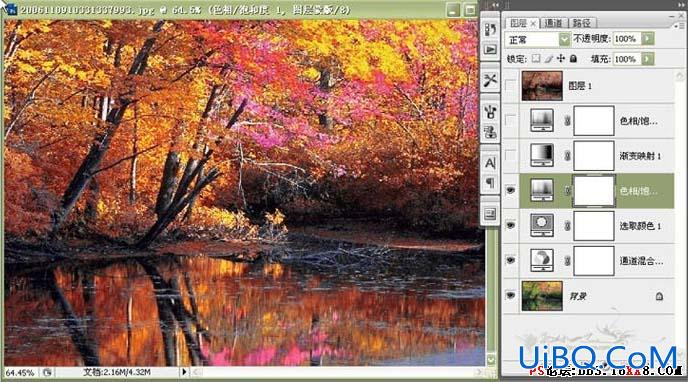The height and width of the screenshot is (382, 688).
Task: Open the 填充 slider arrow
Action: (648, 58)
